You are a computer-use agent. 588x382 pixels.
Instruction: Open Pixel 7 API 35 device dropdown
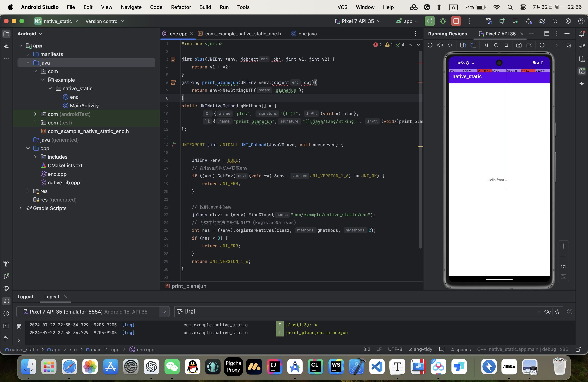[358, 21]
